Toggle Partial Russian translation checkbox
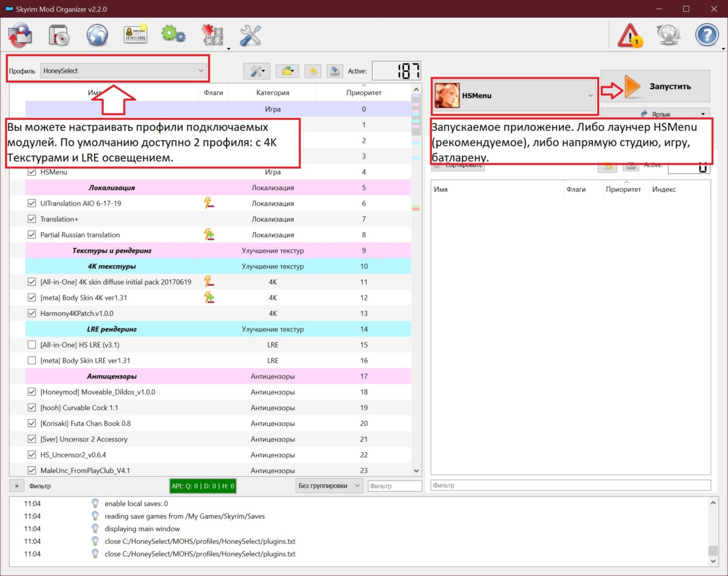The image size is (728, 576). (32, 234)
